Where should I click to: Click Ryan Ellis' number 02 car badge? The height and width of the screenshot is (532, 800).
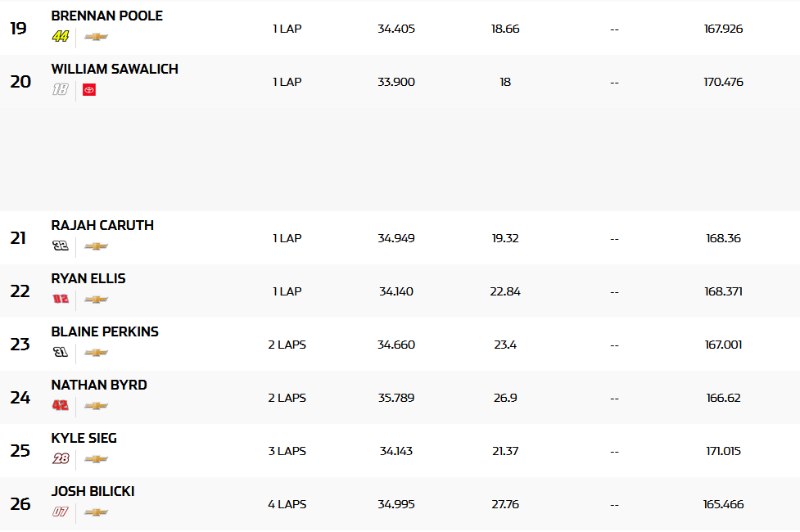click(61, 300)
